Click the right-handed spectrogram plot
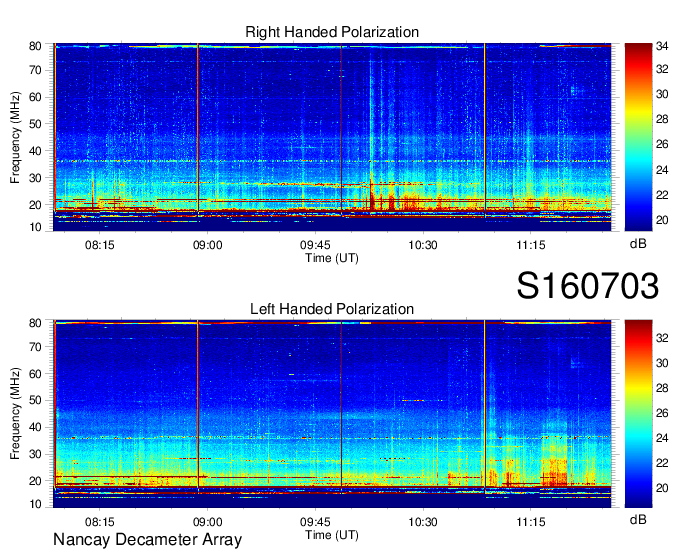Image resolution: width=680 pixels, height=552 pixels. [x=332, y=137]
